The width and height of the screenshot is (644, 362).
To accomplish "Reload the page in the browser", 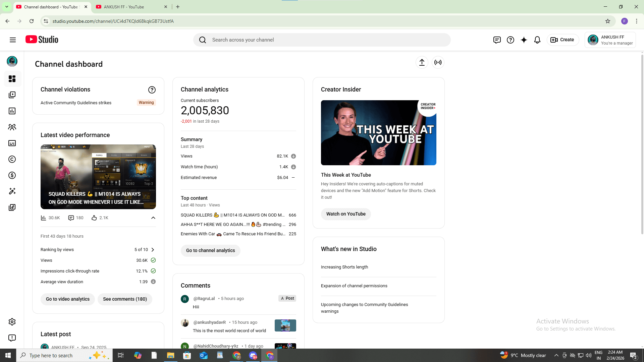I will (x=32, y=21).
